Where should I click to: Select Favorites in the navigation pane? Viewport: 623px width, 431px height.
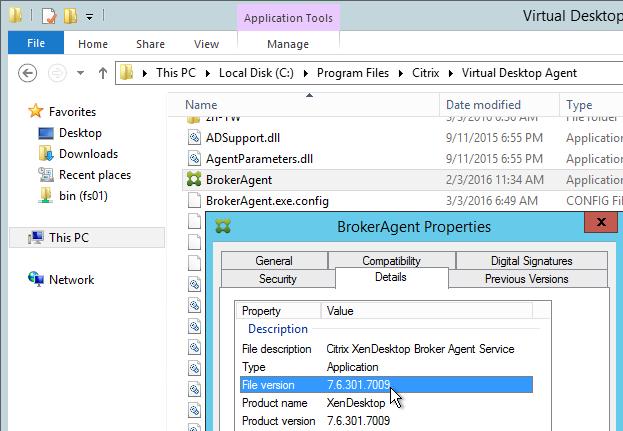point(72,112)
